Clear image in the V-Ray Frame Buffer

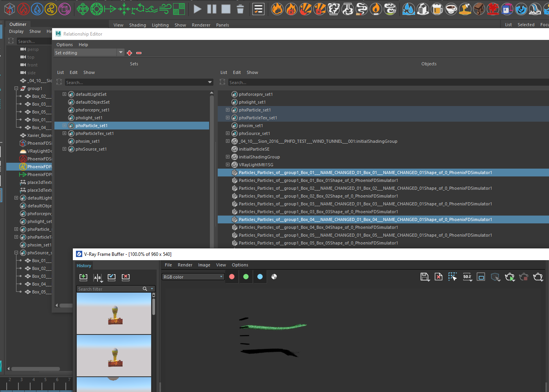click(439, 277)
